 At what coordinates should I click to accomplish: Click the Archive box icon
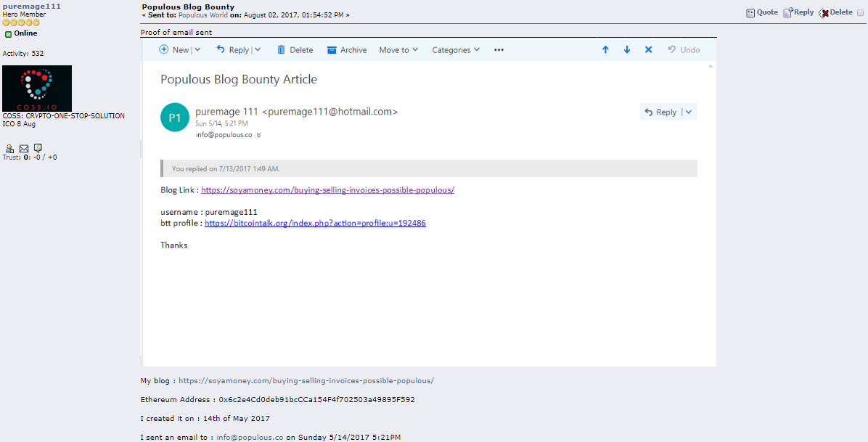point(332,50)
